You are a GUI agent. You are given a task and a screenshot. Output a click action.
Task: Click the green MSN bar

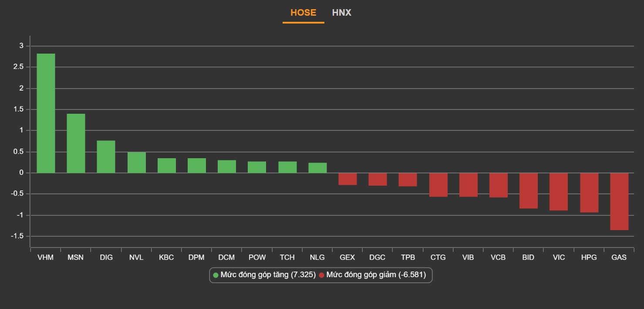pos(76,143)
